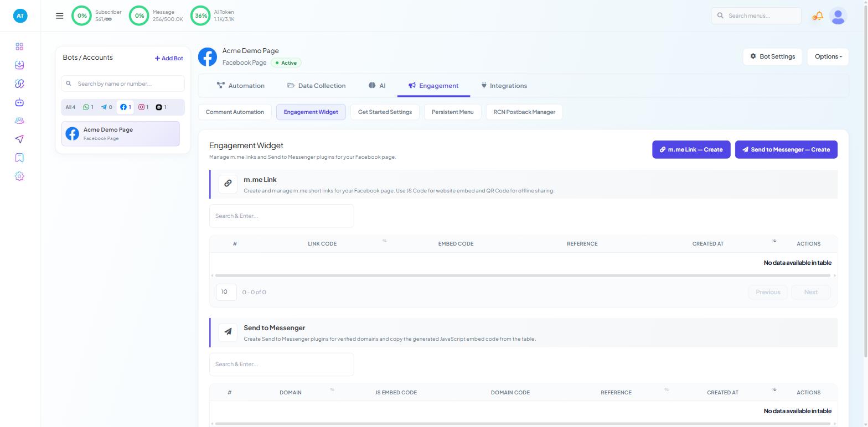The height and width of the screenshot is (427, 868).
Task: Click the m.me Link section chain icon
Action: (228, 184)
